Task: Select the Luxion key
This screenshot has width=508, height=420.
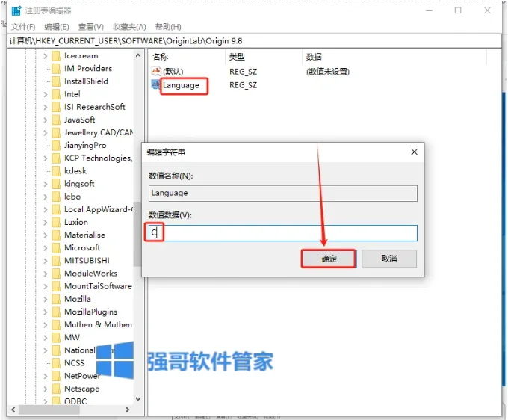Action: (76, 222)
